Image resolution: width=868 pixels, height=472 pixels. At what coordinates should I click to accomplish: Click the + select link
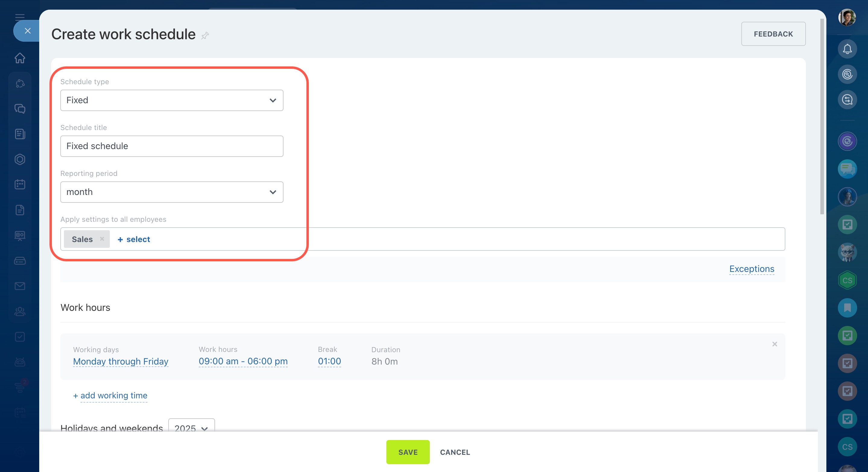pyautogui.click(x=134, y=239)
